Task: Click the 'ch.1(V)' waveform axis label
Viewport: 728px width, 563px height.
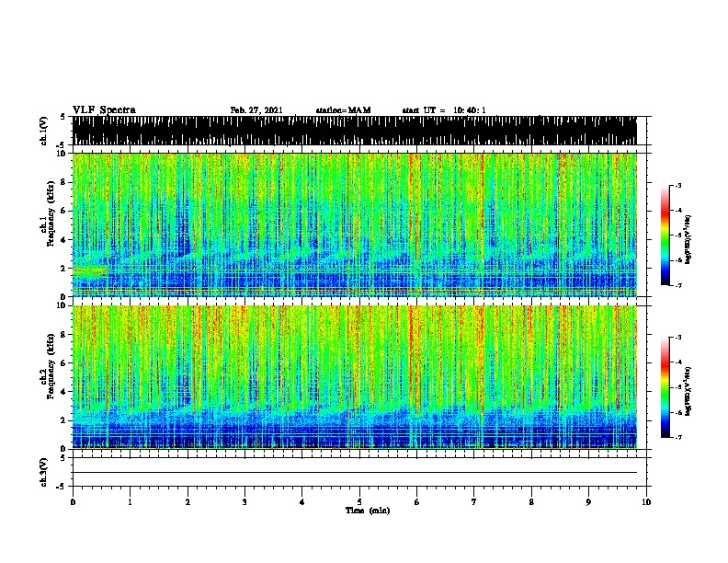Action: [x=44, y=131]
